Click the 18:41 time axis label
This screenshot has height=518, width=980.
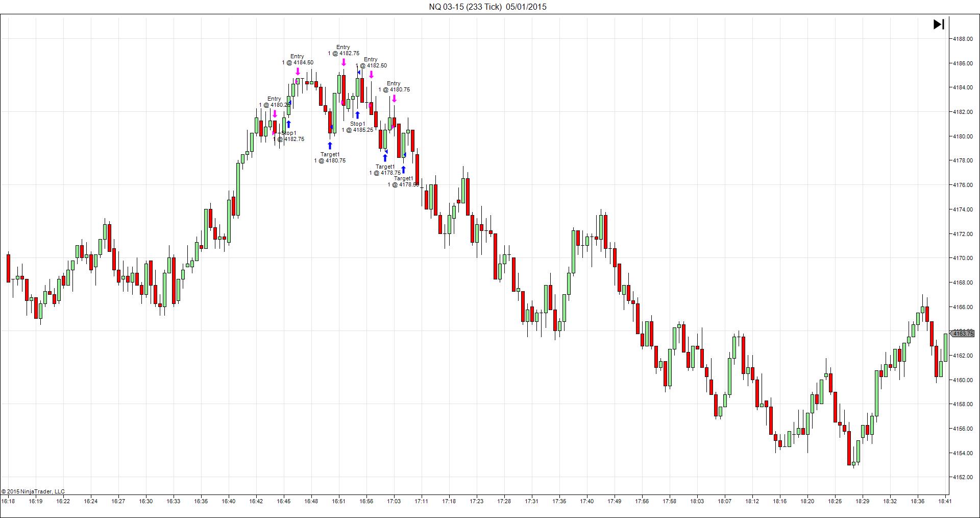point(945,501)
